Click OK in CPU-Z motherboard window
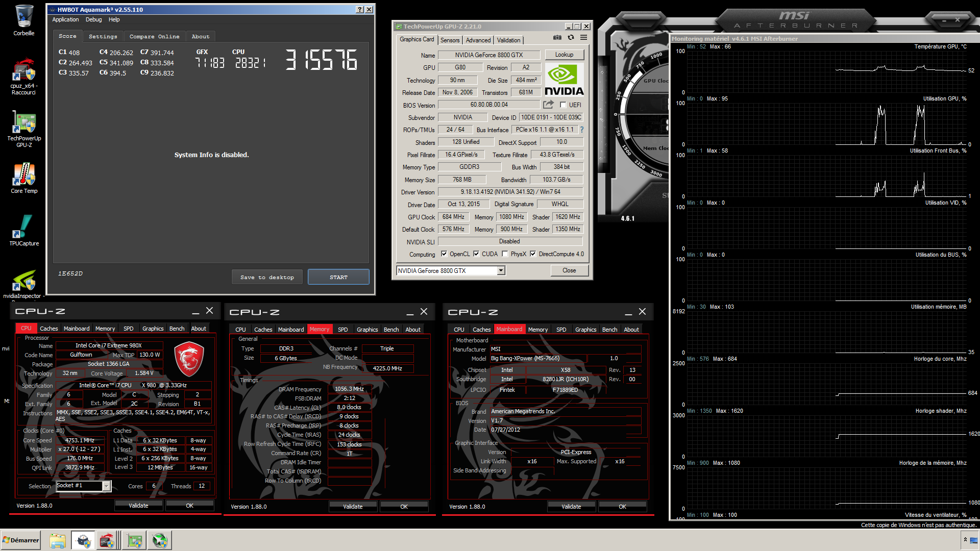This screenshot has width=980, height=551. [622, 507]
